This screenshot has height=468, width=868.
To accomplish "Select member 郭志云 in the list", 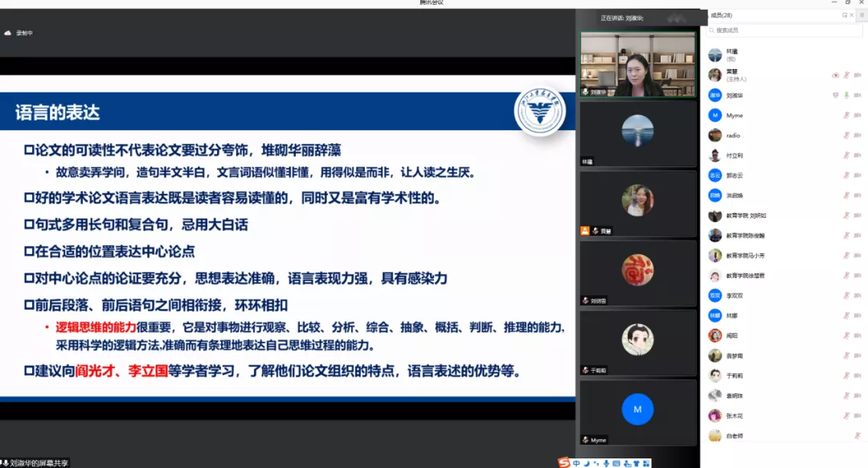I will 734,175.
